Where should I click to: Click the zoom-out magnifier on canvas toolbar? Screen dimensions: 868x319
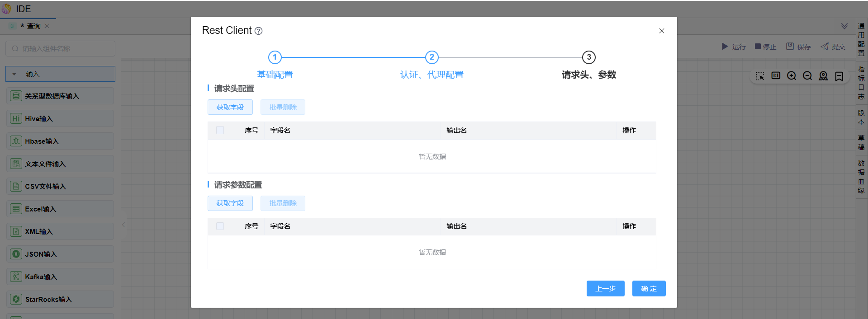click(807, 76)
